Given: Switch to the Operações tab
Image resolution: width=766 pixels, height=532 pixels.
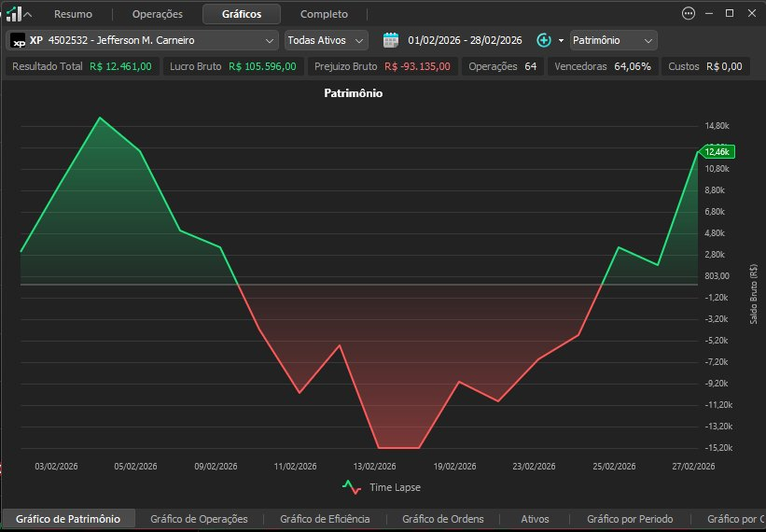Looking at the screenshot, I should [158, 14].
